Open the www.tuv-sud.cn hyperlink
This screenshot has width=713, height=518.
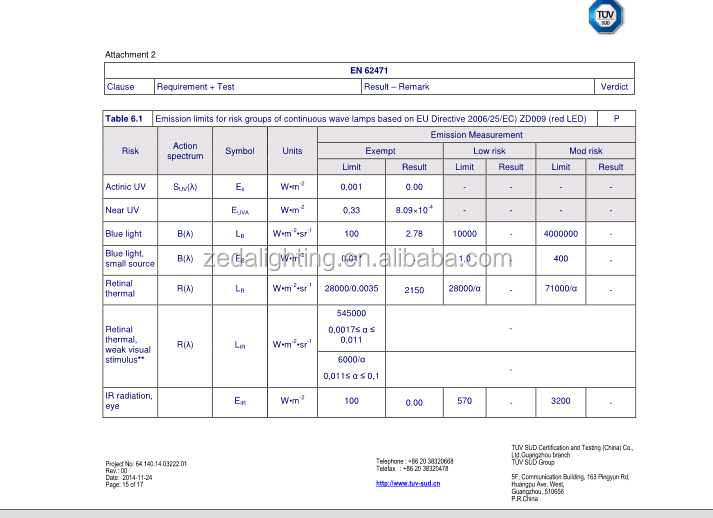point(408,483)
